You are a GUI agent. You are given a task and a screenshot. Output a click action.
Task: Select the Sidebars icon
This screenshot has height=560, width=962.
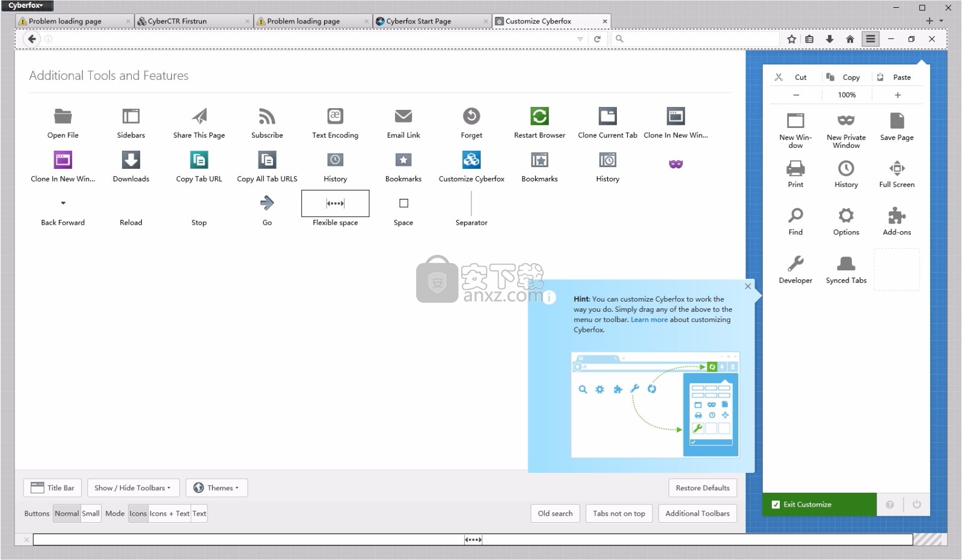pos(130,116)
